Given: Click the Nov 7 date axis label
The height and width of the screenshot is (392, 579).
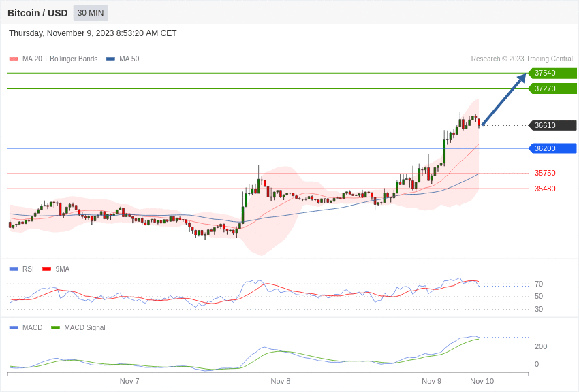Looking at the screenshot, I should click(129, 381).
